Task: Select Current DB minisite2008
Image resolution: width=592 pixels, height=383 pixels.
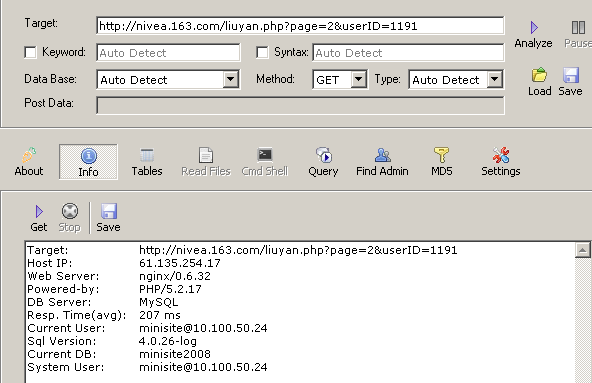Action: point(175,354)
